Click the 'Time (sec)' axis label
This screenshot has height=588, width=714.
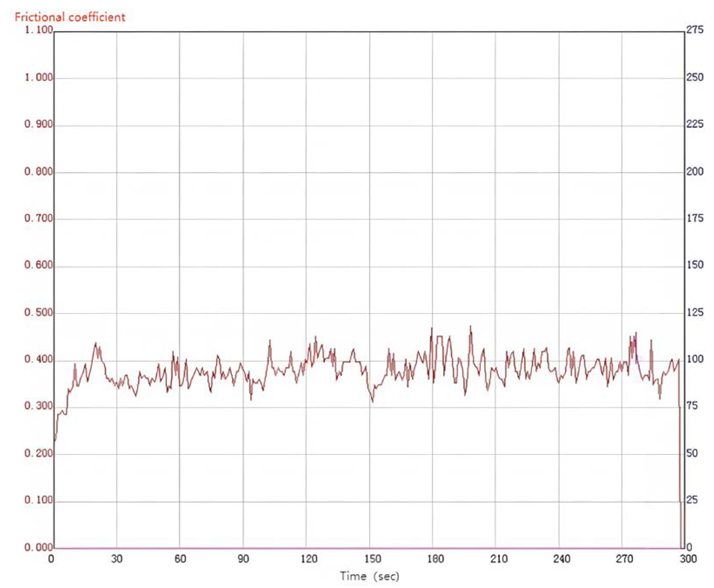(369, 576)
